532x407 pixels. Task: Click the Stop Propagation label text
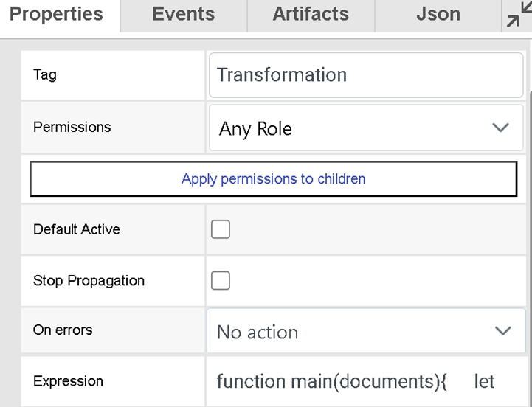point(89,281)
